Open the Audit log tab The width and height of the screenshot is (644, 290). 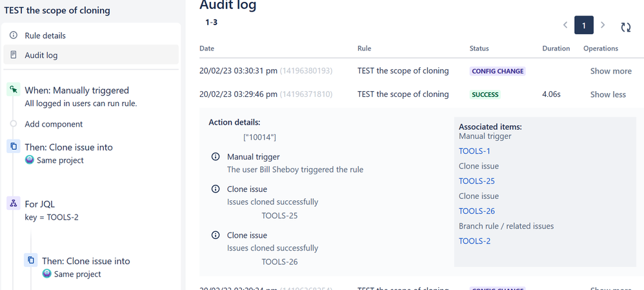coord(41,56)
